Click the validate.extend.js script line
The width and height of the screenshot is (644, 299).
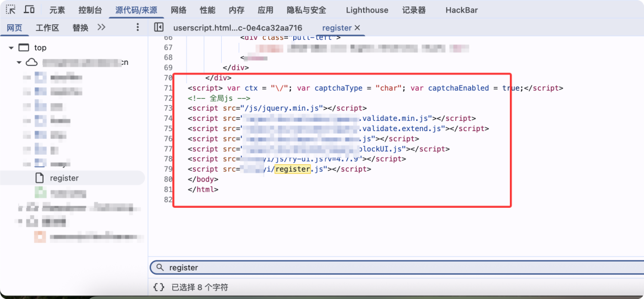click(339, 129)
